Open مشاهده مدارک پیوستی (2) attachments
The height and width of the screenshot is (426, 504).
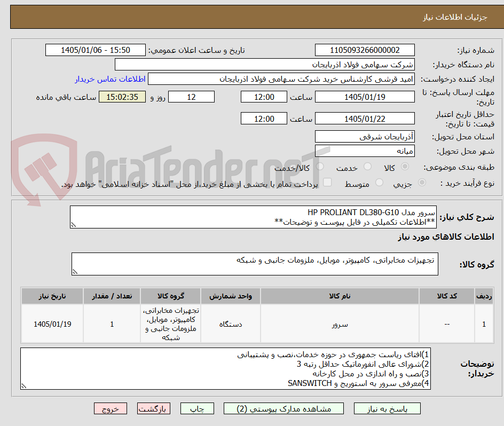283,408
